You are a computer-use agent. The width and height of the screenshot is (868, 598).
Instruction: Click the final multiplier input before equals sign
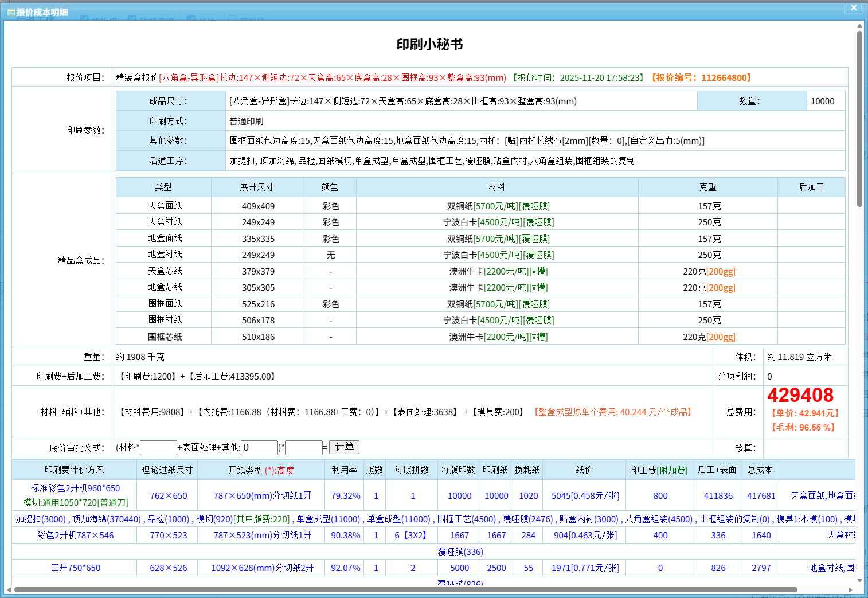coord(303,448)
